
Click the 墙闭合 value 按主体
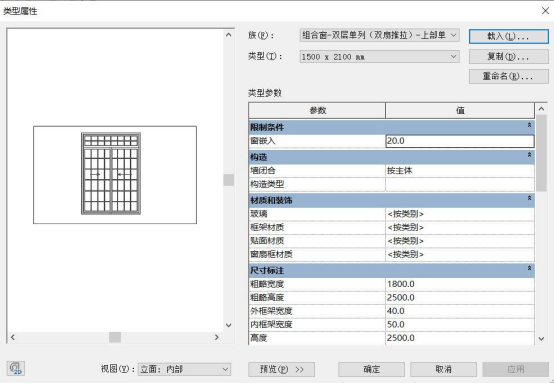pos(460,171)
